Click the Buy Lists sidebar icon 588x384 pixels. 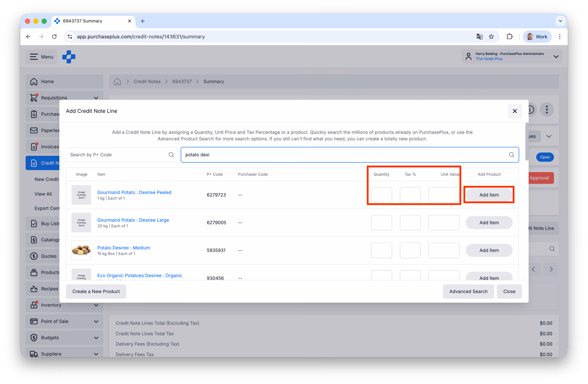coord(34,224)
